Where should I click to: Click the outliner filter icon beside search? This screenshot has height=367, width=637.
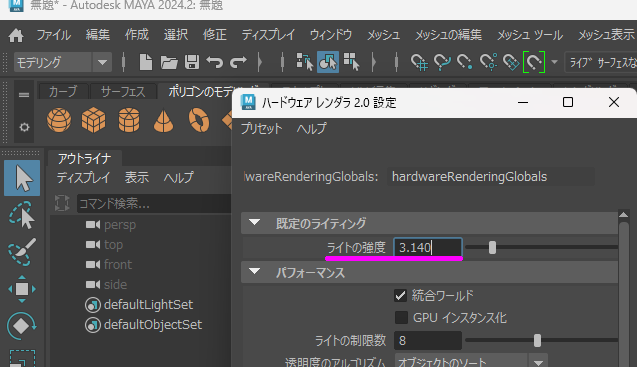point(62,203)
